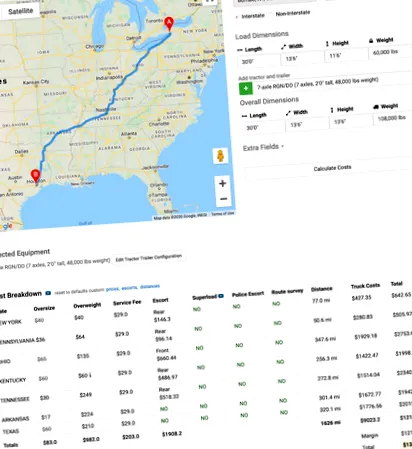Image resolution: width=412 pixels, height=449 pixels.
Task: Click the escort cost value $146.3
Action: (162, 319)
